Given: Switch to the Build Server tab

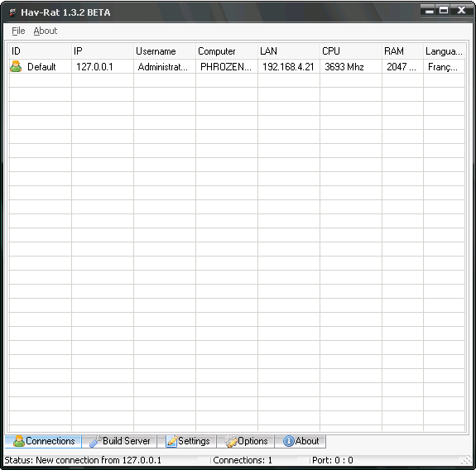Looking at the screenshot, I should (119, 441).
